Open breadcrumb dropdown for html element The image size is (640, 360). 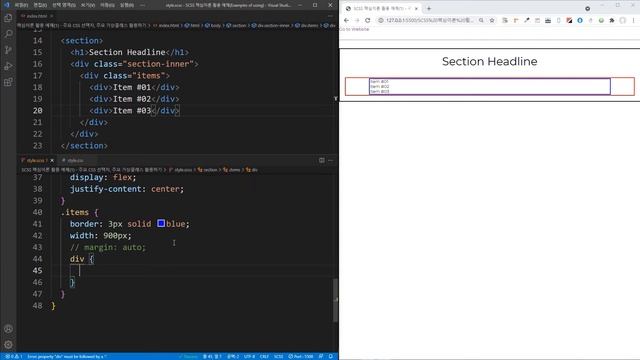192,25
